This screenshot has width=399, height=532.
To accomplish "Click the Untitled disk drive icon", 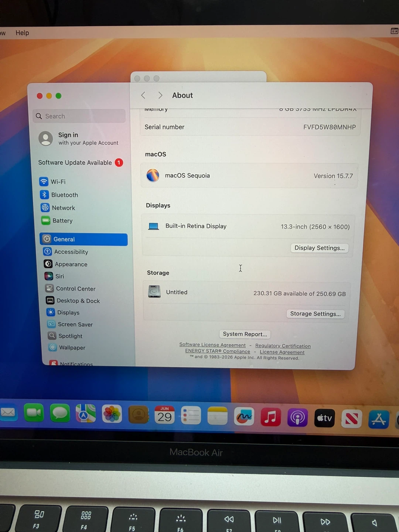I will (x=154, y=291).
